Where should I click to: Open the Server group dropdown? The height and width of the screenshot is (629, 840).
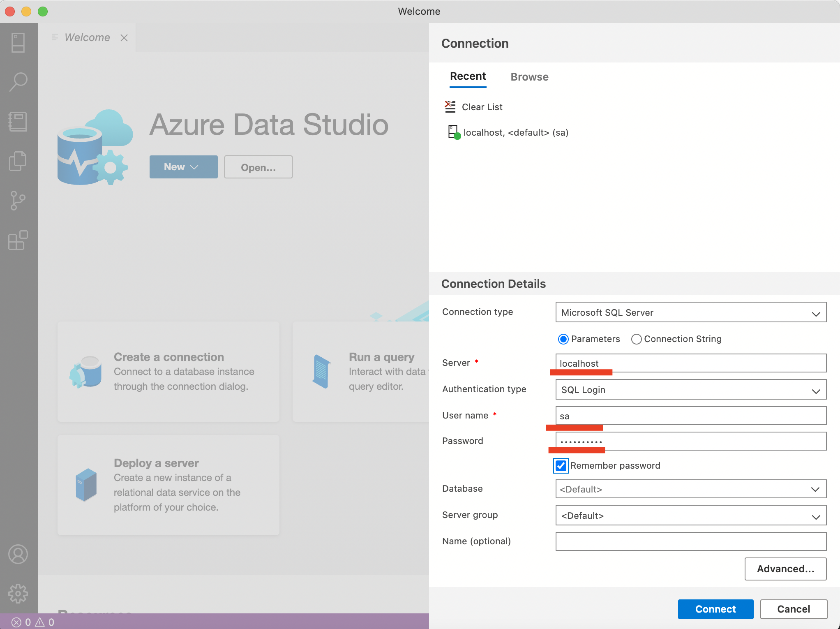(x=691, y=516)
